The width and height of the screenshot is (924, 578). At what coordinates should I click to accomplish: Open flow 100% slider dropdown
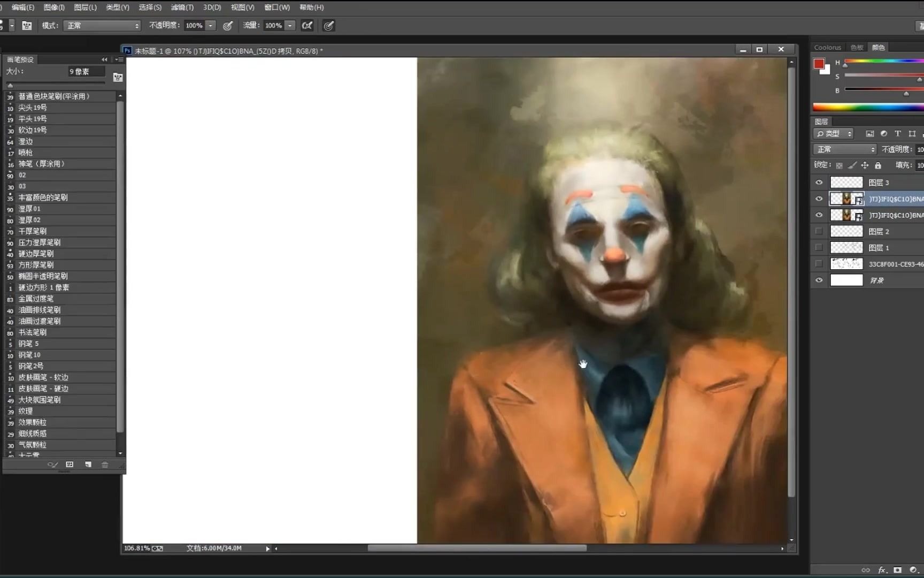(x=290, y=25)
